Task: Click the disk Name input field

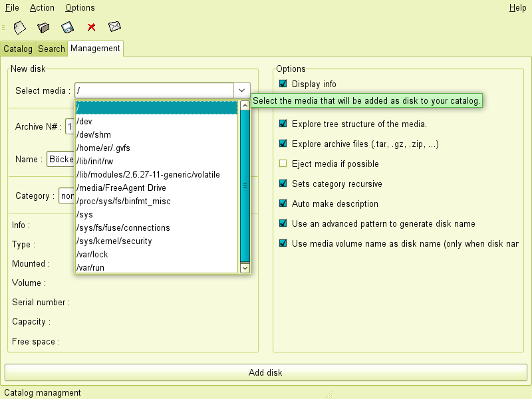Action: [x=61, y=159]
